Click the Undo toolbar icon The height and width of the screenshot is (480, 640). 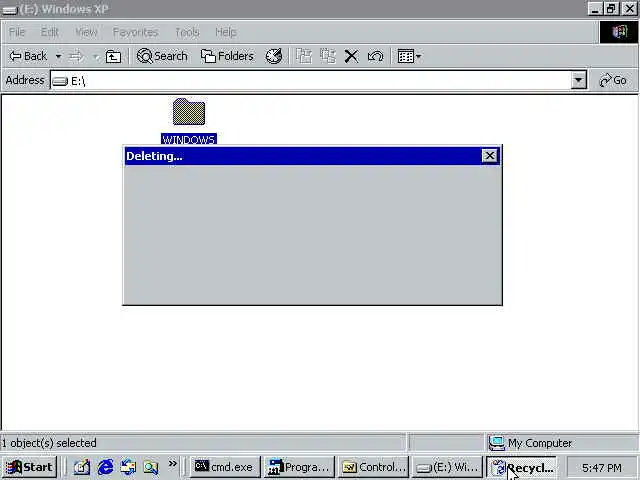pyautogui.click(x=376, y=56)
